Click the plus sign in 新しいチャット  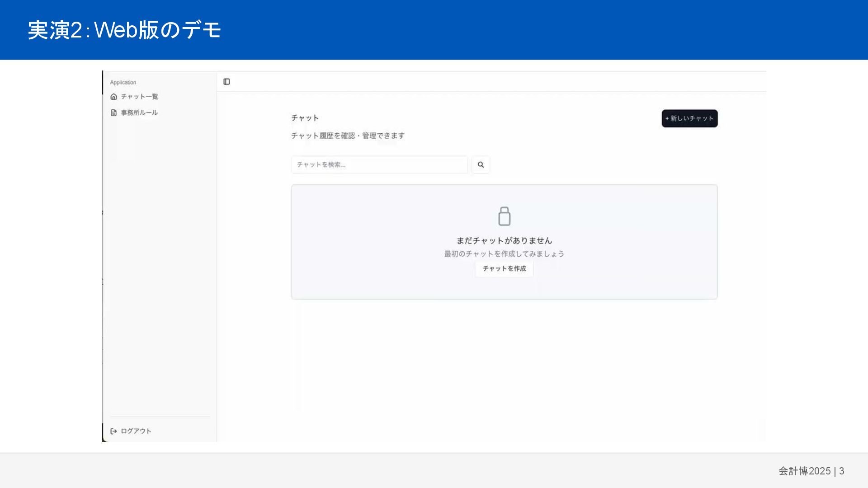[x=667, y=119]
